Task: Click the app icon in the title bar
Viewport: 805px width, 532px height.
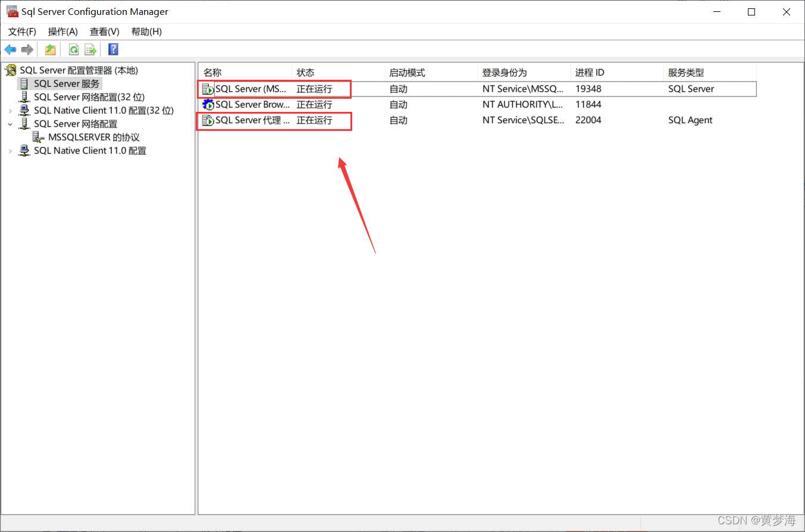Action: [x=11, y=11]
